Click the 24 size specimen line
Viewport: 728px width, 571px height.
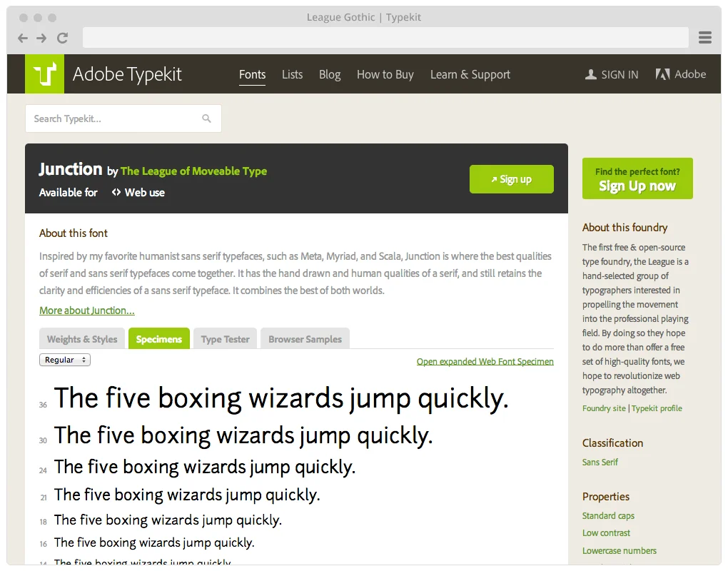pos(205,467)
